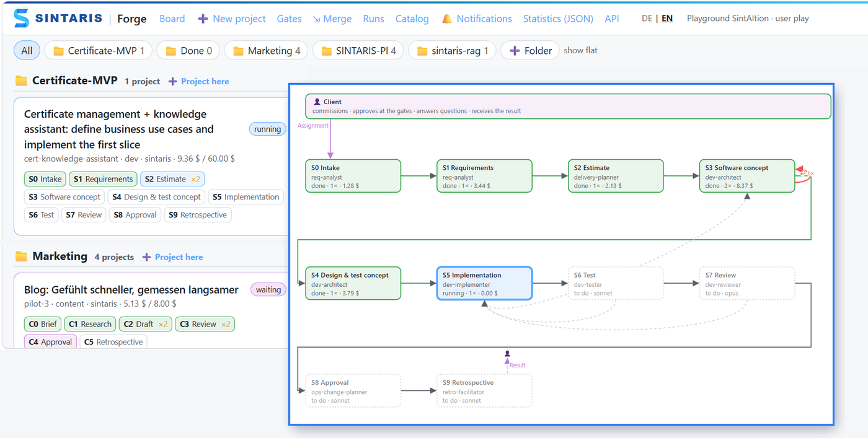
Task: Click the Assignment label in the diagram
Action: (313, 125)
